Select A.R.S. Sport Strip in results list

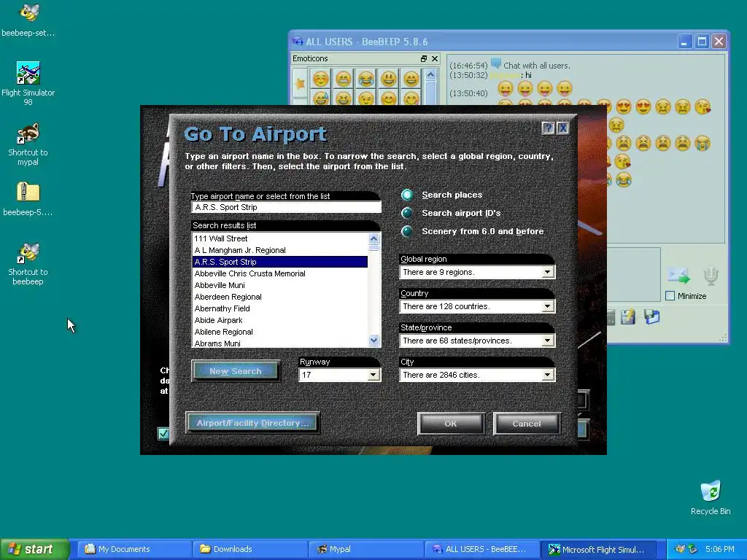click(x=280, y=262)
